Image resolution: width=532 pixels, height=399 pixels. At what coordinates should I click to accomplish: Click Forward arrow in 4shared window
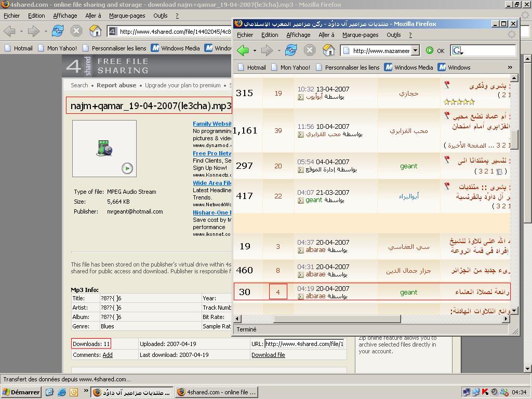tap(34, 31)
